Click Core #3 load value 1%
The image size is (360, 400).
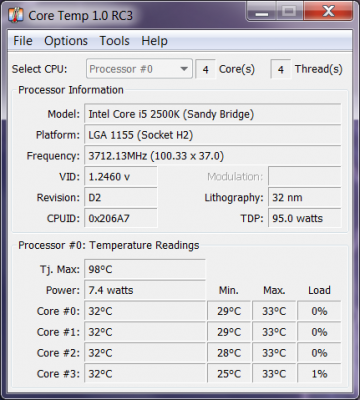(319, 373)
